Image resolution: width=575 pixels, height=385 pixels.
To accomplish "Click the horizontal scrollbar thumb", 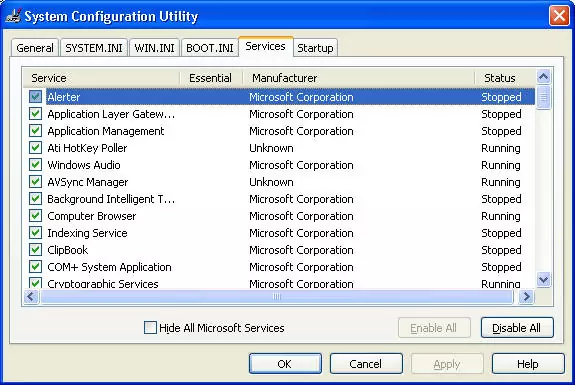I will tap(277, 297).
